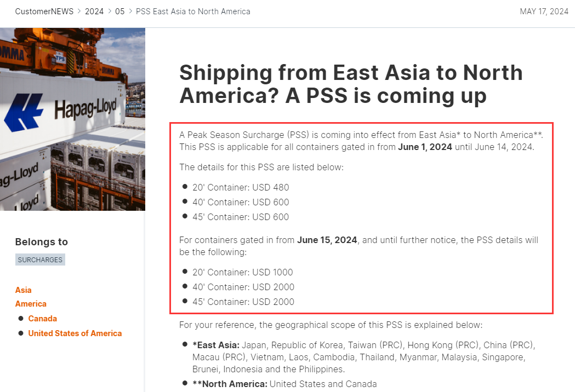The image size is (575, 392).
Task: Open the SURCHARGES category tag
Action: [40, 260]
